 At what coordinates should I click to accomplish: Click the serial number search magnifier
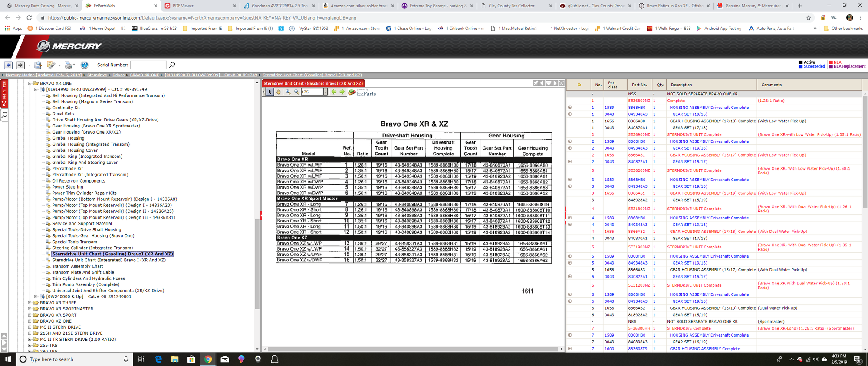[172, 65]
